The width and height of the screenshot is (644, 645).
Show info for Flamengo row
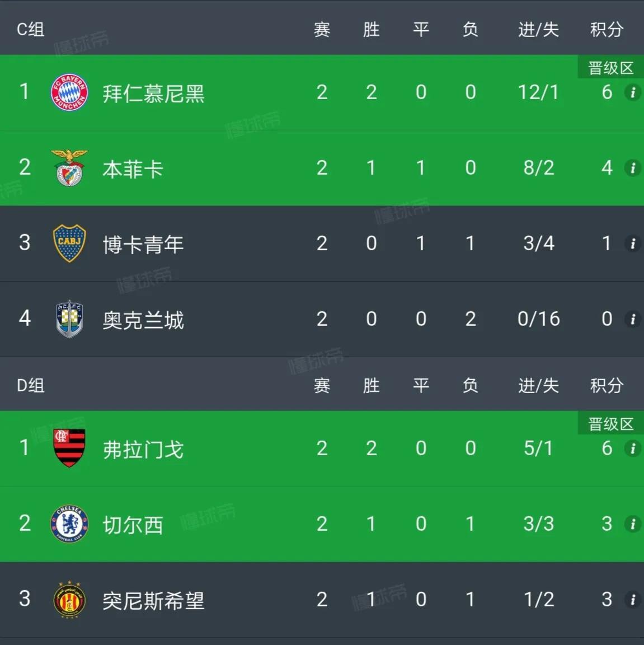633,448
